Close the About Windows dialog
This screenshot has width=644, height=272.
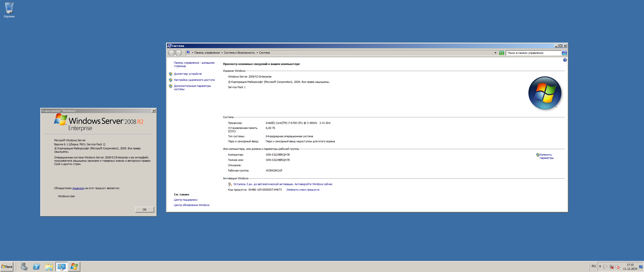pyautogui.click(x=154, y=111)
